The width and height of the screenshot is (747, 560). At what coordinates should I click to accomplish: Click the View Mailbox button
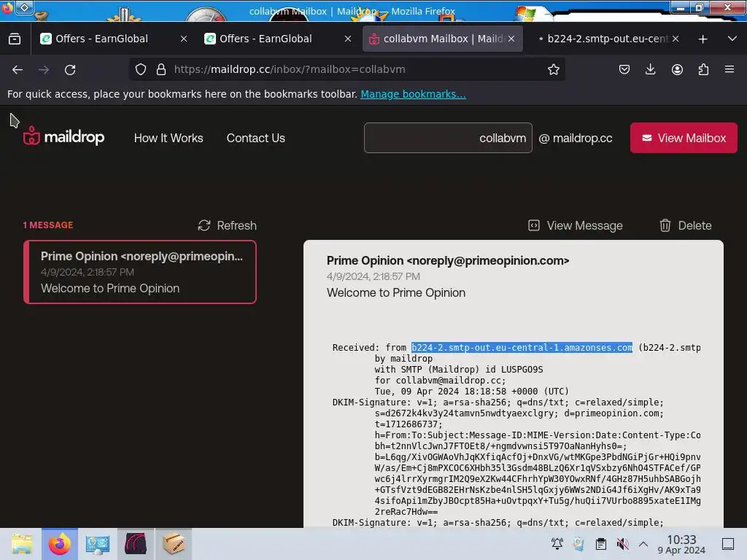pos(684,138)
